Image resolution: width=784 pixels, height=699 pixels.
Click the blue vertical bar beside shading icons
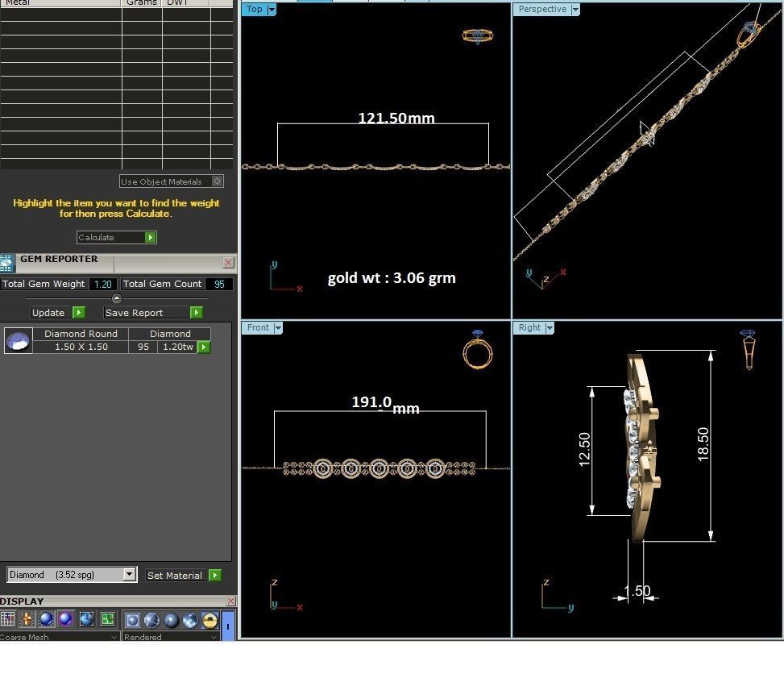point(228,626)
